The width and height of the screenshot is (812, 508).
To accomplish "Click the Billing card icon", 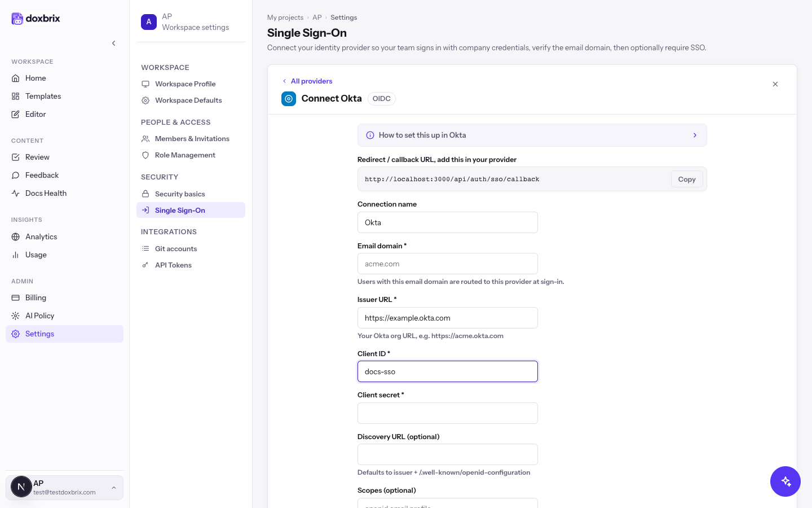I will [16, 297].
